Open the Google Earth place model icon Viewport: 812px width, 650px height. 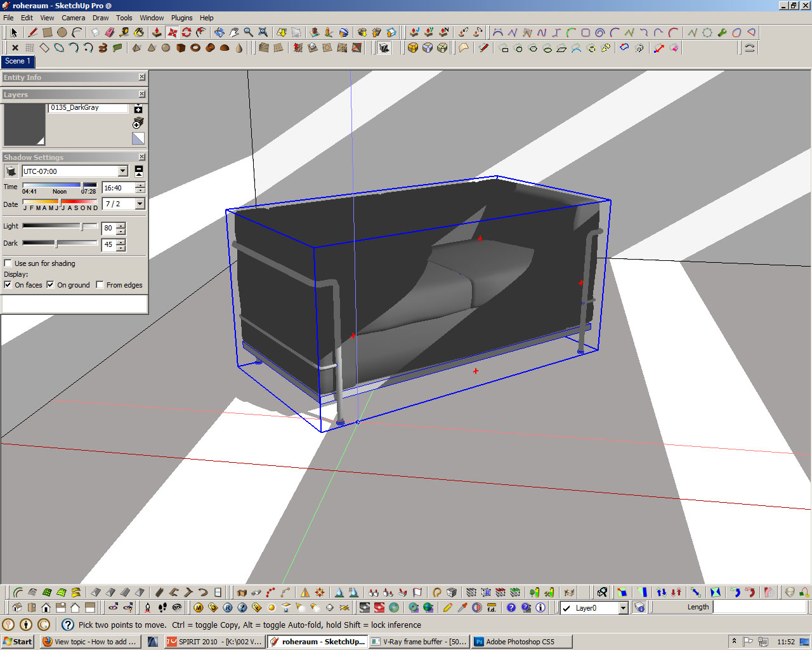pyautogui.click(x=343, y=32)
